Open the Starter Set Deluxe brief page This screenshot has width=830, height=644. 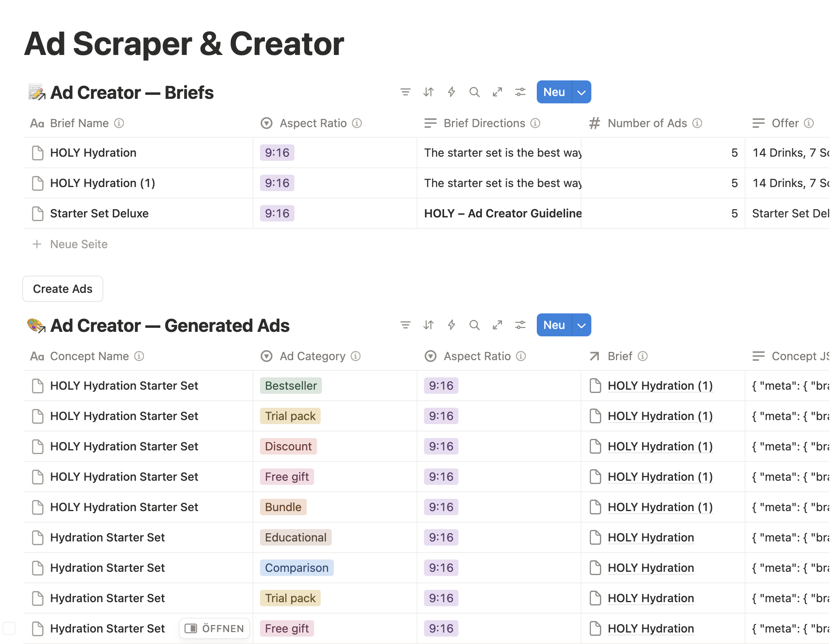tap(99, 213)
